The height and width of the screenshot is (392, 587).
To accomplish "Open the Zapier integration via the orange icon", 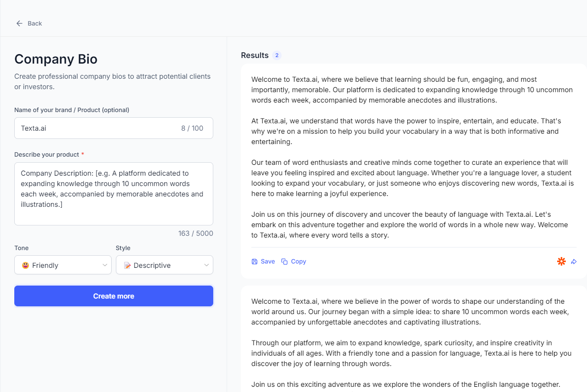I will 561,261.
